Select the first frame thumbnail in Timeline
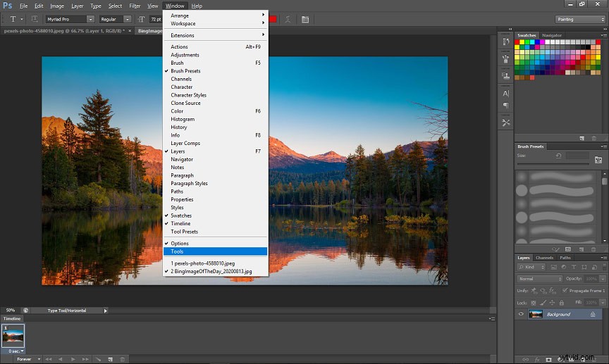The height and width of the screenshot is (364, 609). tap(13, 336)
